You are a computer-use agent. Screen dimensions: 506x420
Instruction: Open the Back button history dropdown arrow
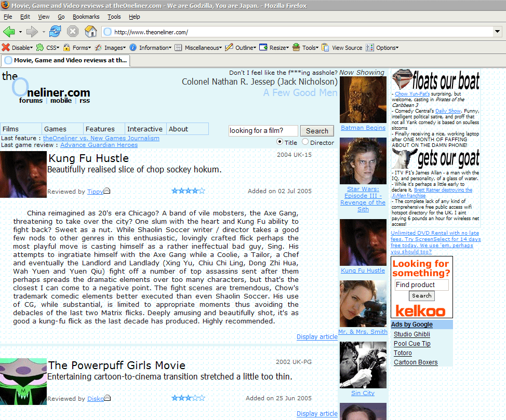(x=20, y=32)
